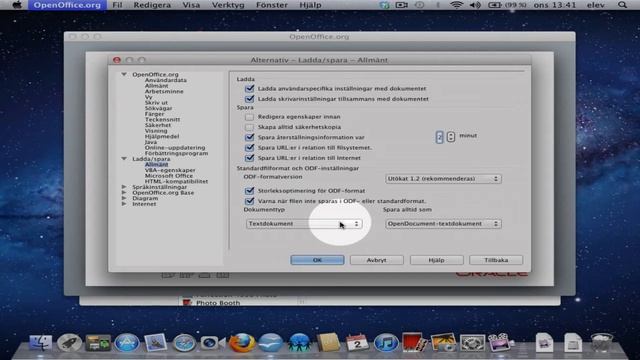
Task: Click the autosave minutes input field
Action: [x=439, y=137]
